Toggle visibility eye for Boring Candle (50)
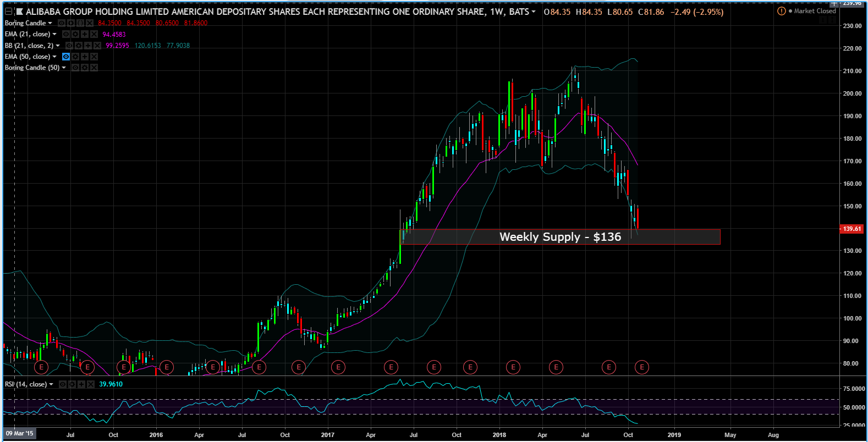Viewport: 868px width, 442px height. [75, 68]
